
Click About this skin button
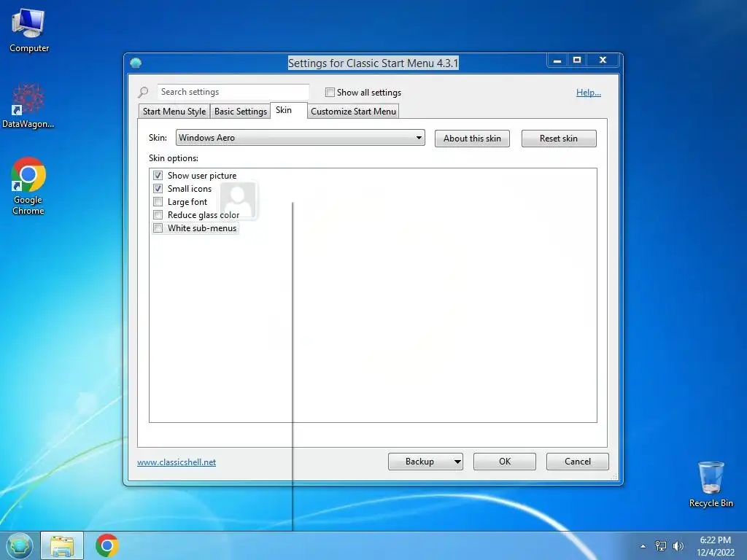click(x=472, y=139)
